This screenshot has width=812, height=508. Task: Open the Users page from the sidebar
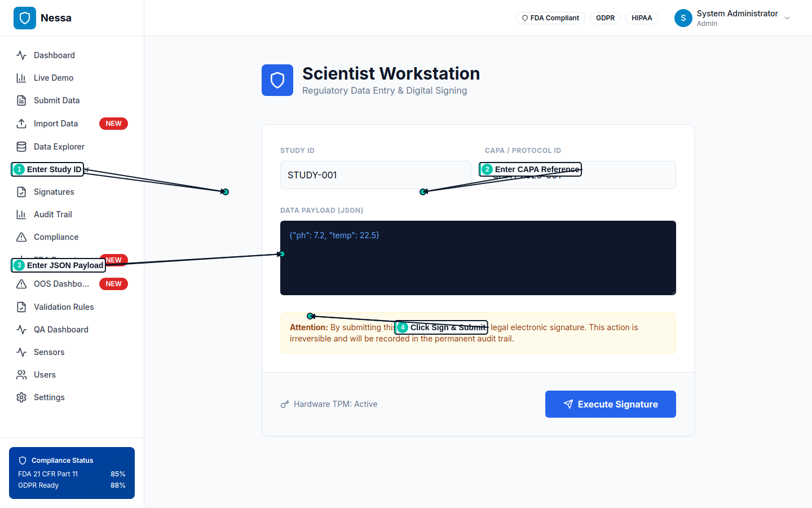pos(46,374)
